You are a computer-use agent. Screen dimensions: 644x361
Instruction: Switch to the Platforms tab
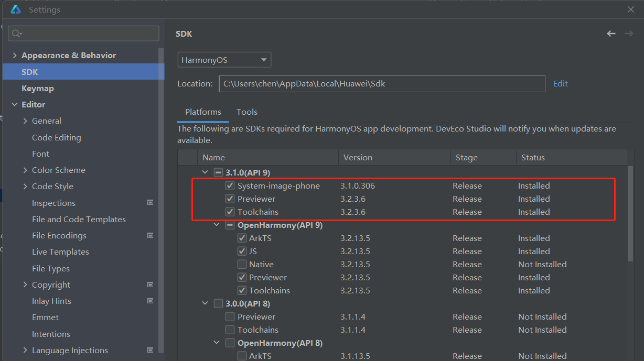pos(203,112)
